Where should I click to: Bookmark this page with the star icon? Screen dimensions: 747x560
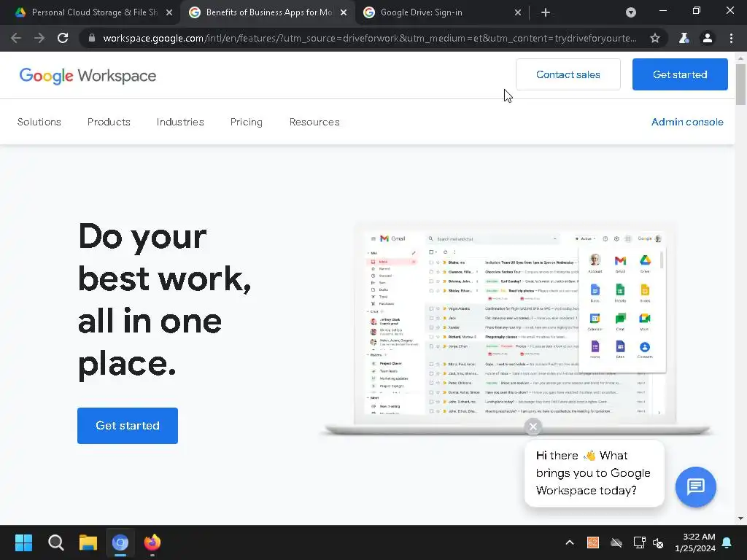coord(655,38)
